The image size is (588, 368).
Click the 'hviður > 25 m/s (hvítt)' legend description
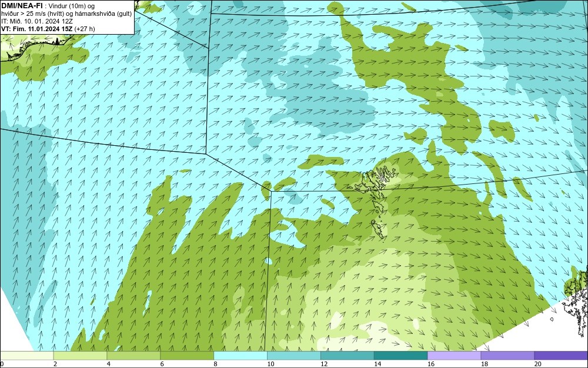pyautogui.click(x=32, y=14)
